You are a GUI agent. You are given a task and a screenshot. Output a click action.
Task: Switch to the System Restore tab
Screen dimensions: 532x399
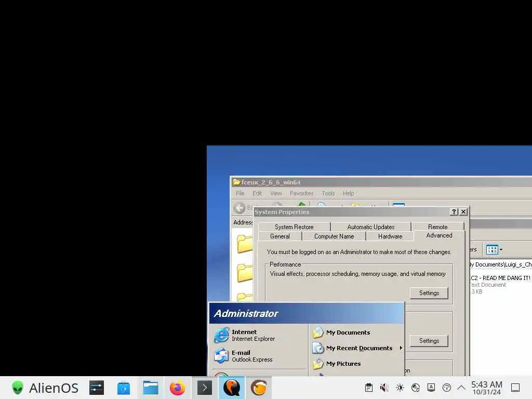(294, 227)
